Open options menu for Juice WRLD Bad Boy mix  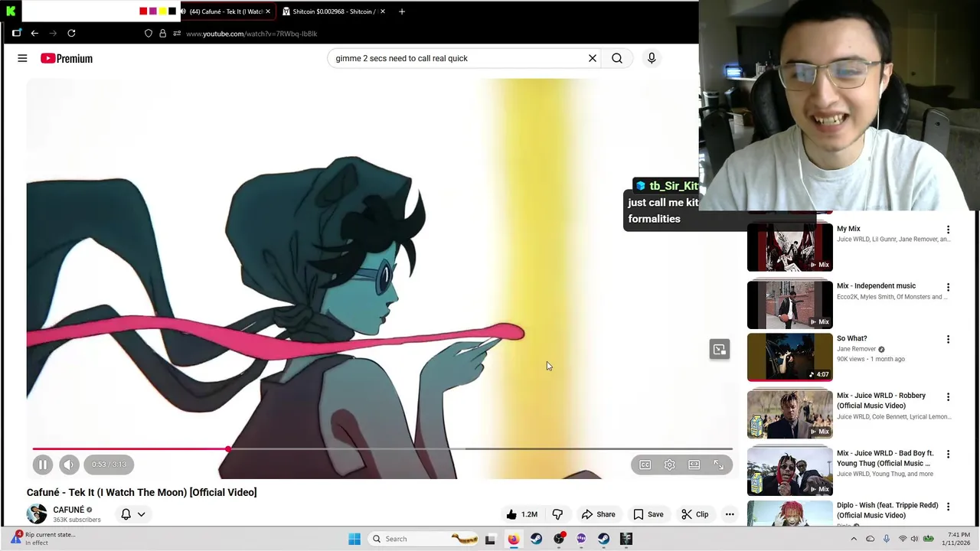948,454
